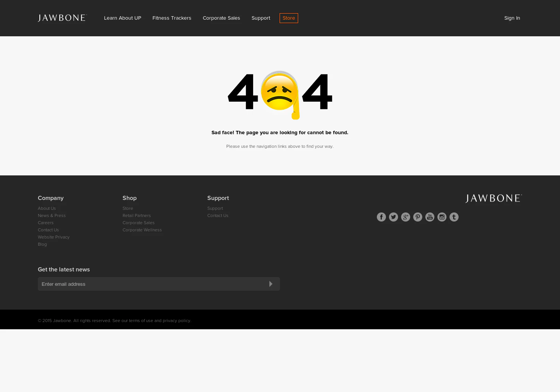Open the Instagram social icon
The height and width of the screenshot is (392, 560).
point(442,217)
